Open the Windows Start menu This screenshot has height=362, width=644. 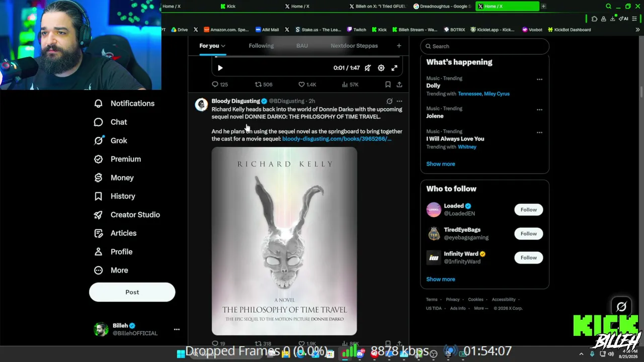[x=180, y=353]
